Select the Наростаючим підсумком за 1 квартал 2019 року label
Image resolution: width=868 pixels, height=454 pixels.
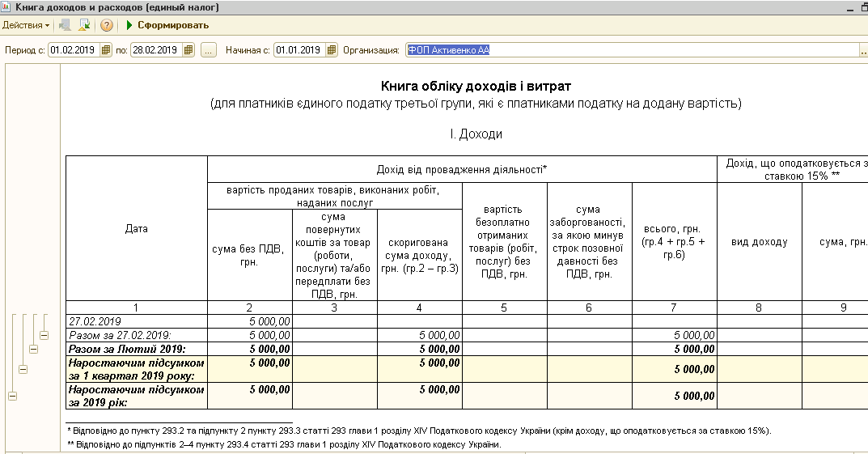click(x=136, y=369)
